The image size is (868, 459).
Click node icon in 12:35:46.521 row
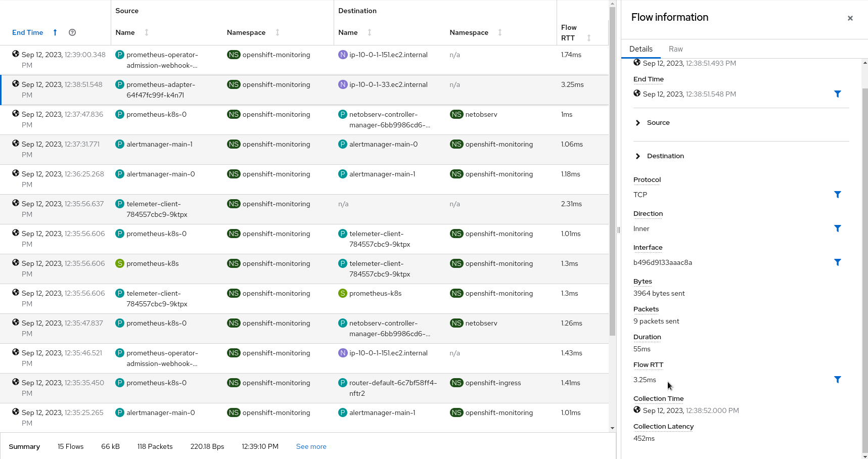click(x=343, y=353)
